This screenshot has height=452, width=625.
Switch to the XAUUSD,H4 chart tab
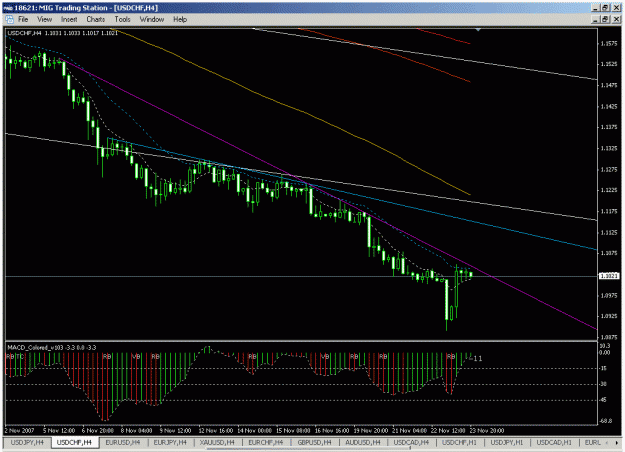[217, 442]
